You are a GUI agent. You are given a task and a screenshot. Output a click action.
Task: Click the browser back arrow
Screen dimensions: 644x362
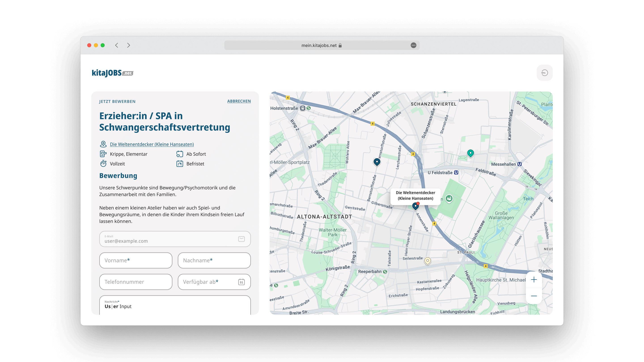117,45
